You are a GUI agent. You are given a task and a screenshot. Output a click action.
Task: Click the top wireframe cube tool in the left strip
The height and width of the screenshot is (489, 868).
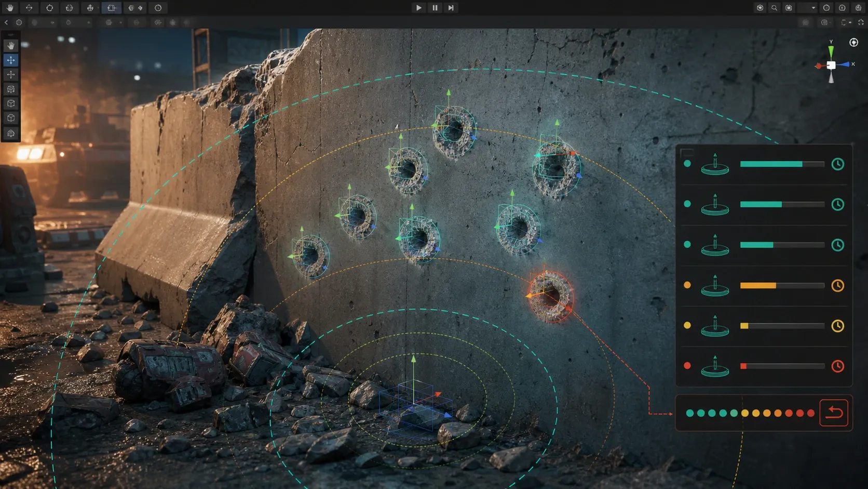point(11,104)
